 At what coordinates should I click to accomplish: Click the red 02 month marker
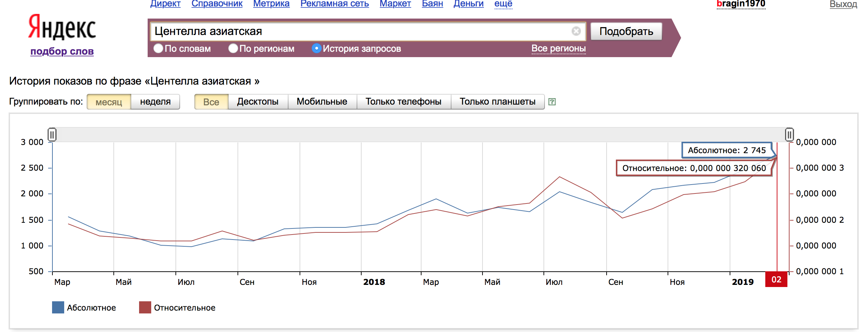point(776,279)
